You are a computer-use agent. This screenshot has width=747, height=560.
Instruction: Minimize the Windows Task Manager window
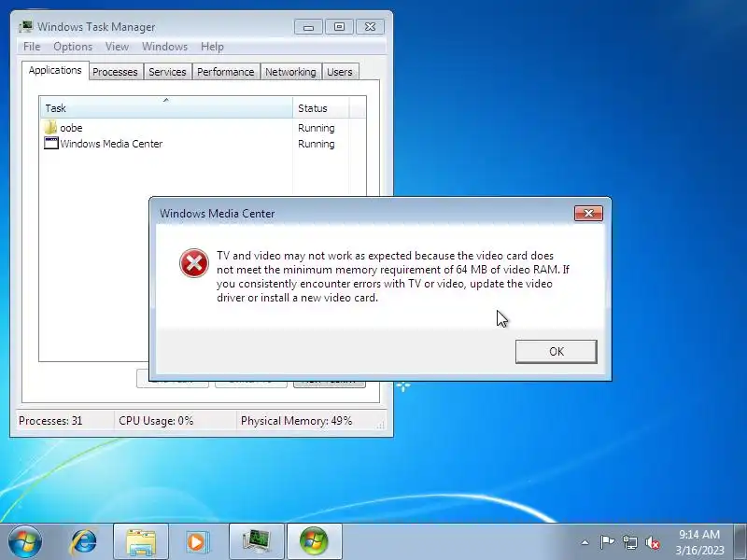pos(308,27)
